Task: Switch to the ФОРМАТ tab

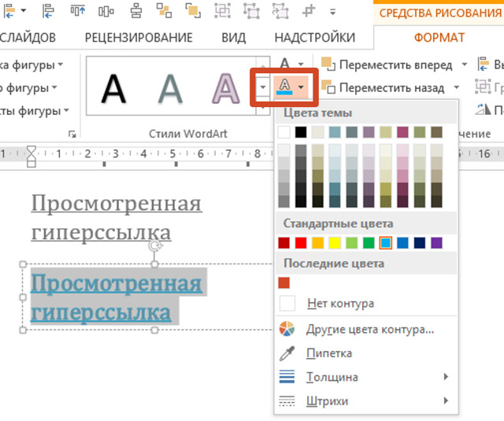Action: point(439,38)
